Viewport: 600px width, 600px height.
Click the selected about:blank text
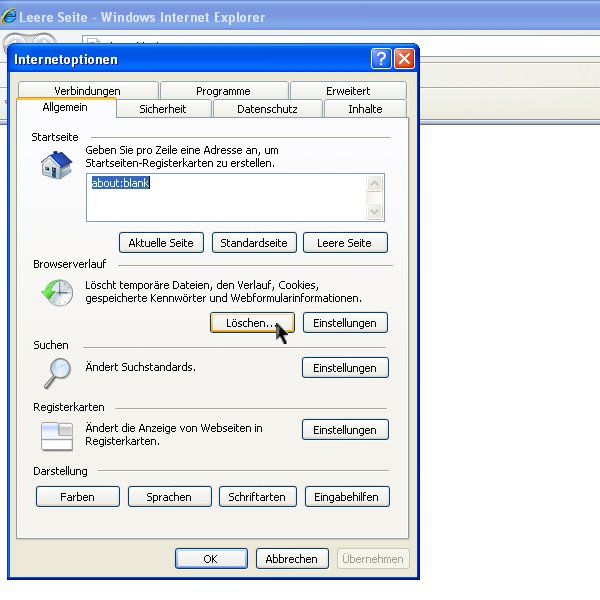121,183
